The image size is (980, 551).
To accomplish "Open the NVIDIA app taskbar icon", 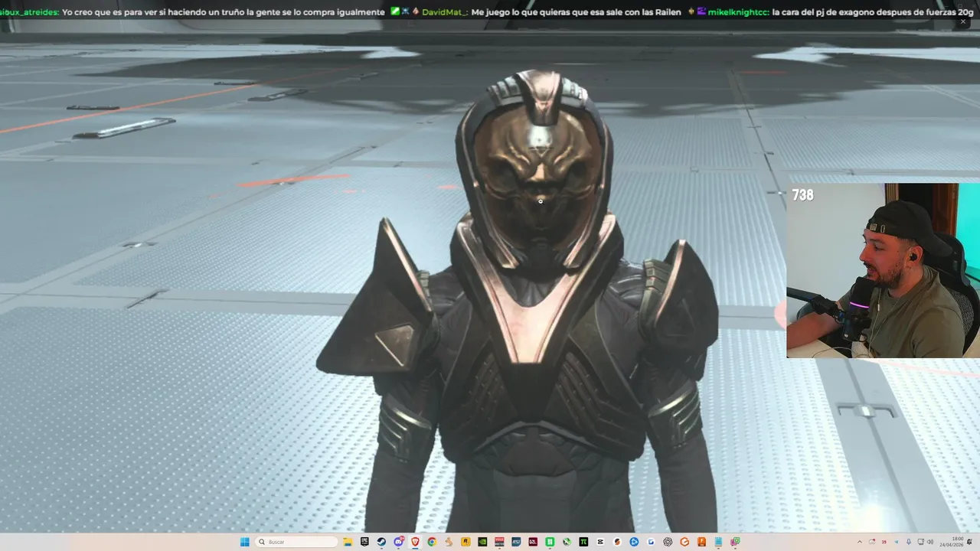I will click(x=482, y=542).
